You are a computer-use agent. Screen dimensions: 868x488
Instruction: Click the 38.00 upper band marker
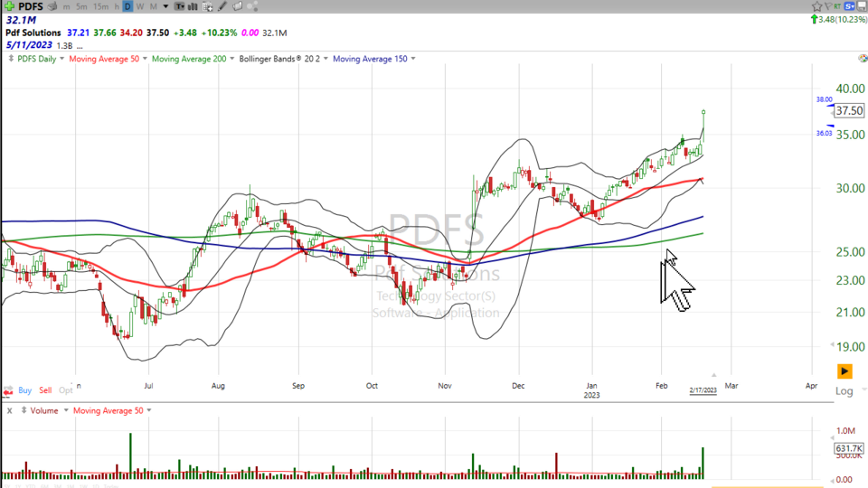pos(825,99)
